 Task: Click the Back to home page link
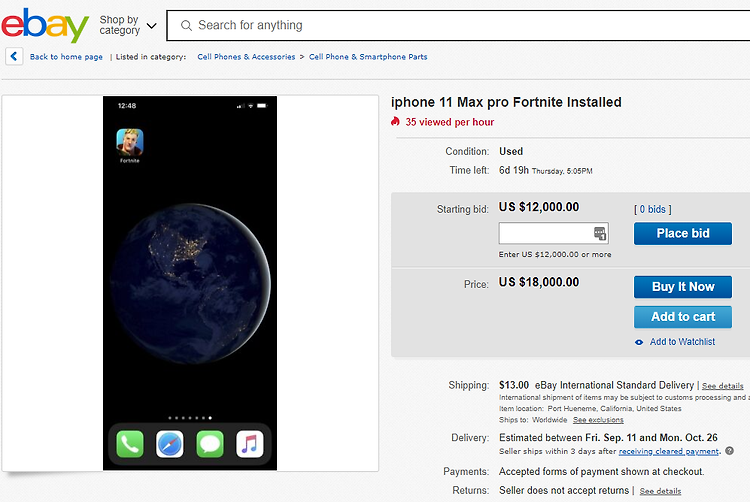(66, 56)
